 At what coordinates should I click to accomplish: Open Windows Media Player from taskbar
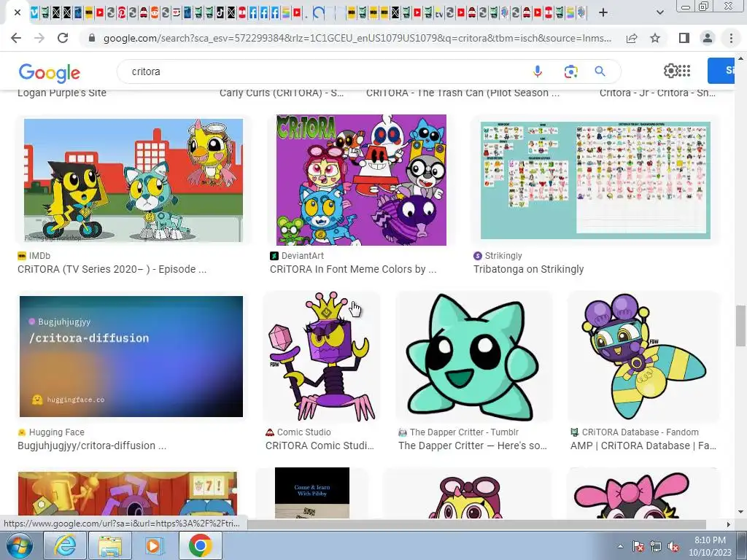point(153,545)
